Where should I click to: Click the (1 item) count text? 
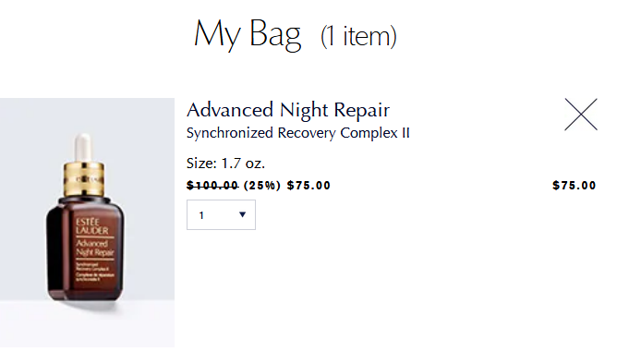coord(358,36)
